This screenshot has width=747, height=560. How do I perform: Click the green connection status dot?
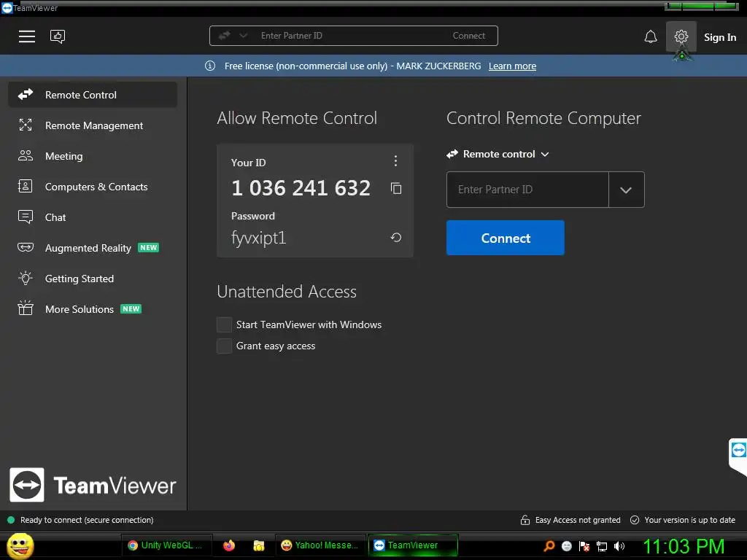[x=11, y=520]
